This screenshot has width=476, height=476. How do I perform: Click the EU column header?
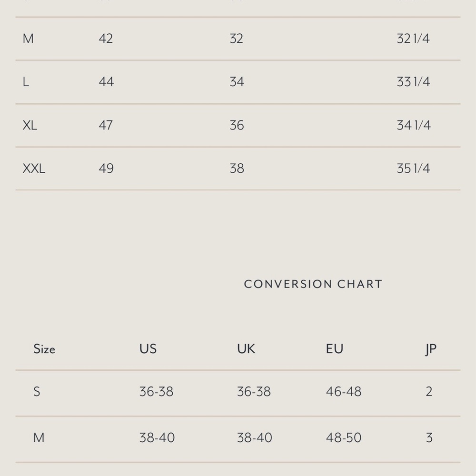coord(335,349)
